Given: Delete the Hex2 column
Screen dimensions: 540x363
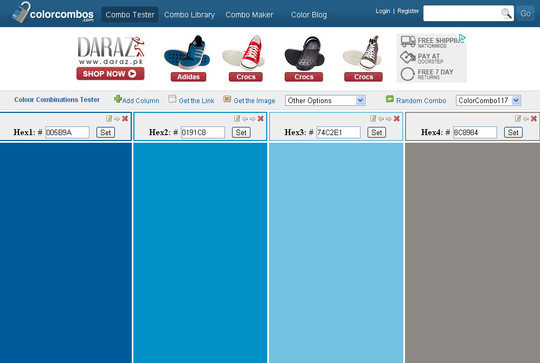Looking at the screenshot, I should [261, 118].
